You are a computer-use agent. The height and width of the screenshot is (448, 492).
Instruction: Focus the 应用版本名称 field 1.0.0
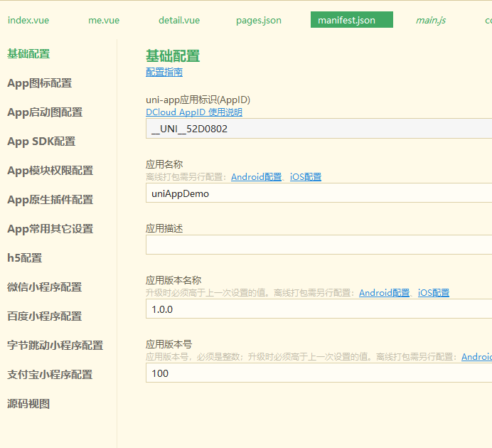pos(319,309)
